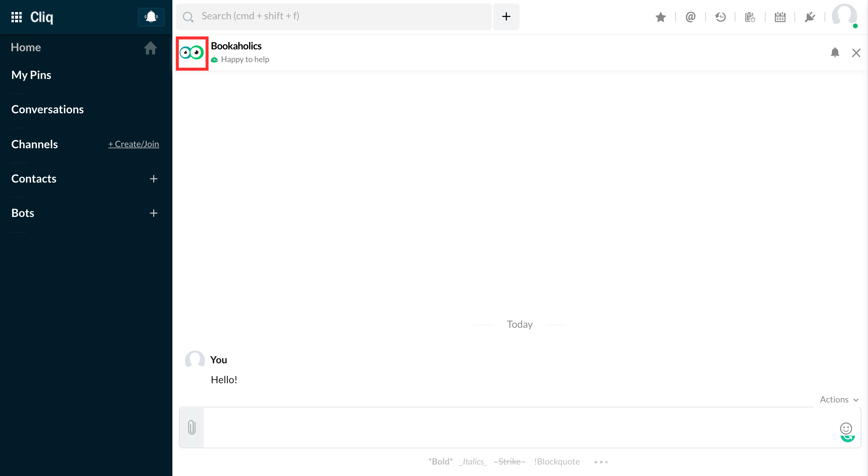Viewport: 868px width, 476px height.
Task: Click the *Bold* formatting hint
Action: tap(440, 462)
